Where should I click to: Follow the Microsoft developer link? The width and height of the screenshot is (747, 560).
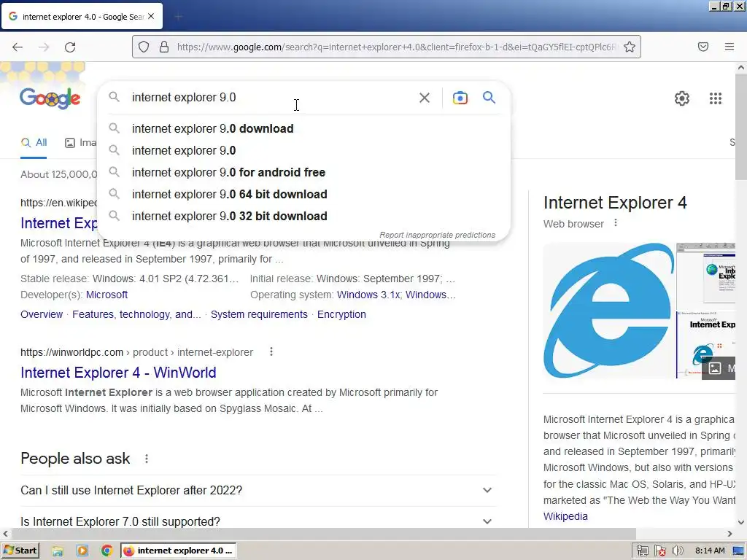click(x=107, y=295)
